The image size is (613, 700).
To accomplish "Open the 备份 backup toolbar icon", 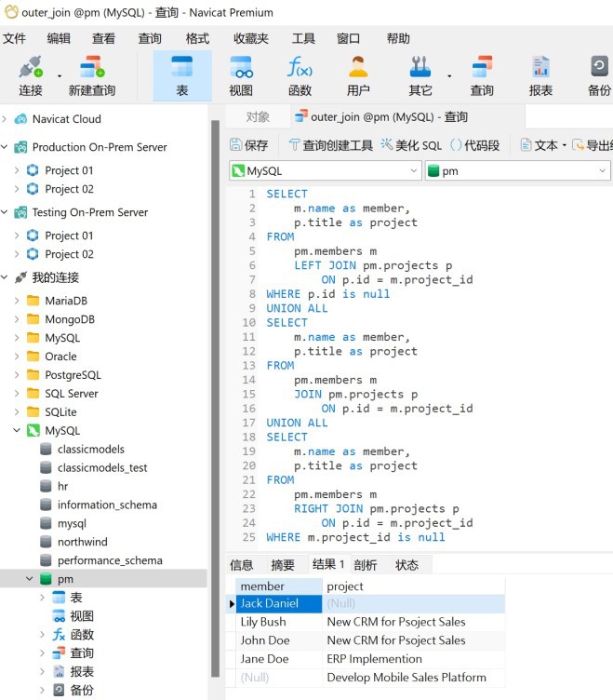I will pos(599,76).
